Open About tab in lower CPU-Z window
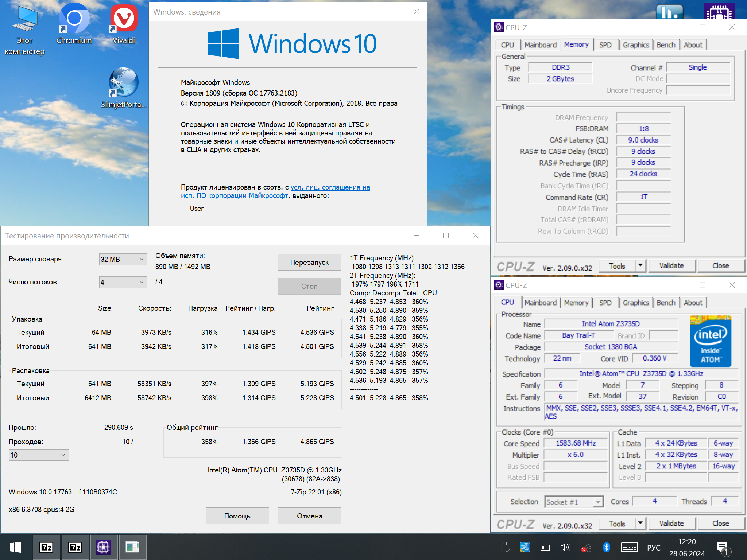Viewport: 747px width, 560px height. (x=693, y=303)
